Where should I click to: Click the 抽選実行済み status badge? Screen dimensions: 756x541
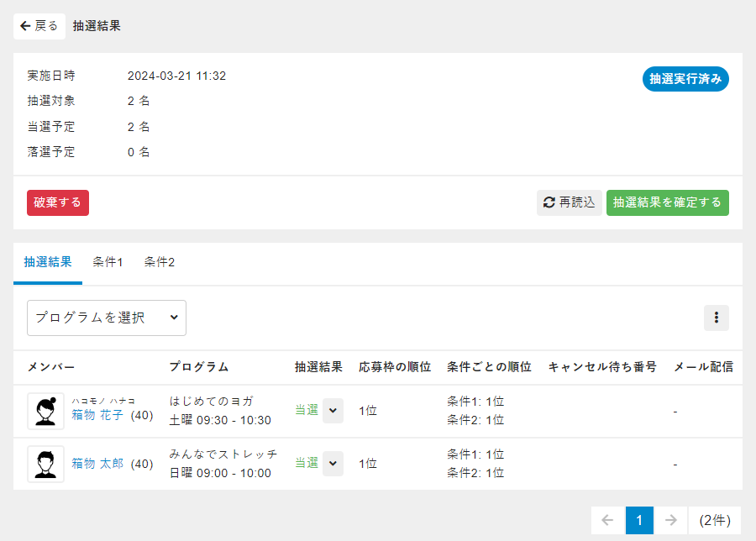[685, 79]
